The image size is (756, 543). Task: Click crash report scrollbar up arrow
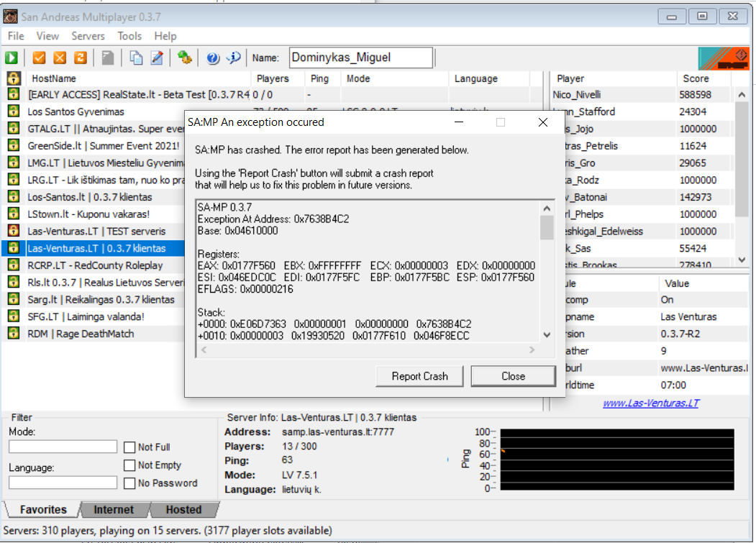[547, 209]
